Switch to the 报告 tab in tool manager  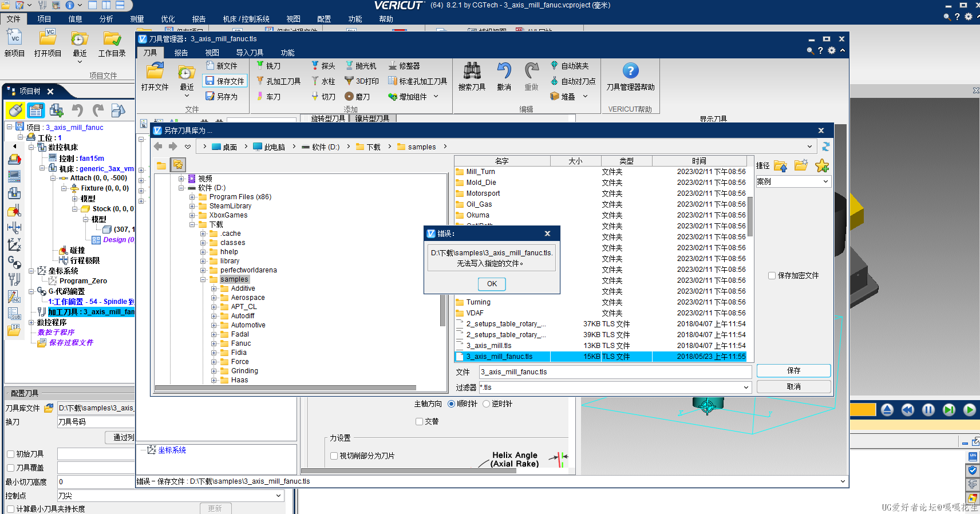[x=181, y=53]
